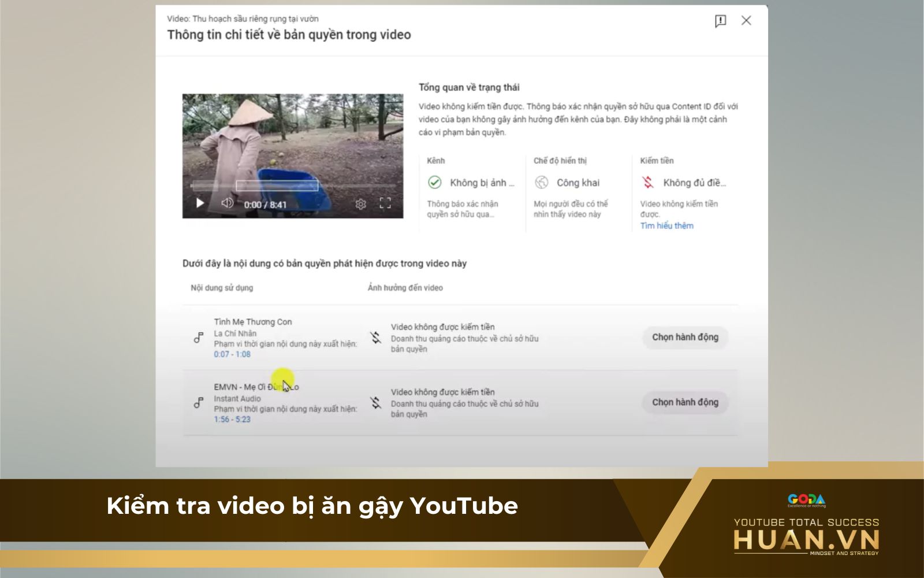Open Chọn hành động for EMVN claim

[x=685, y=402]
